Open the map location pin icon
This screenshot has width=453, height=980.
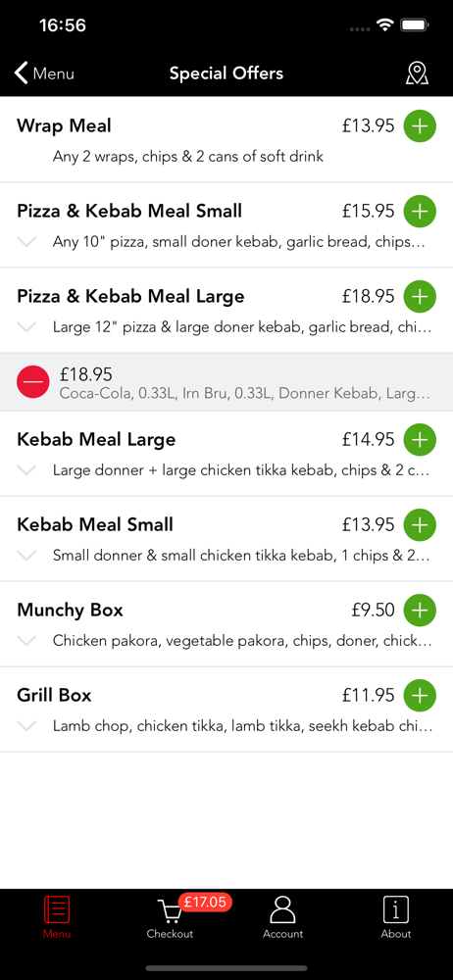(417, 73)
